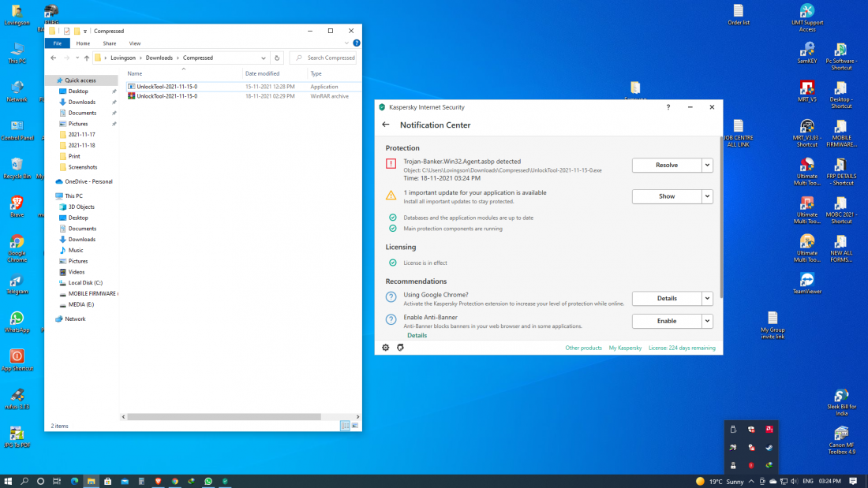This screenshot has width=868, height=488.
Task: Open the Kaspersky settings gear icon
Action: click(386, 348)
